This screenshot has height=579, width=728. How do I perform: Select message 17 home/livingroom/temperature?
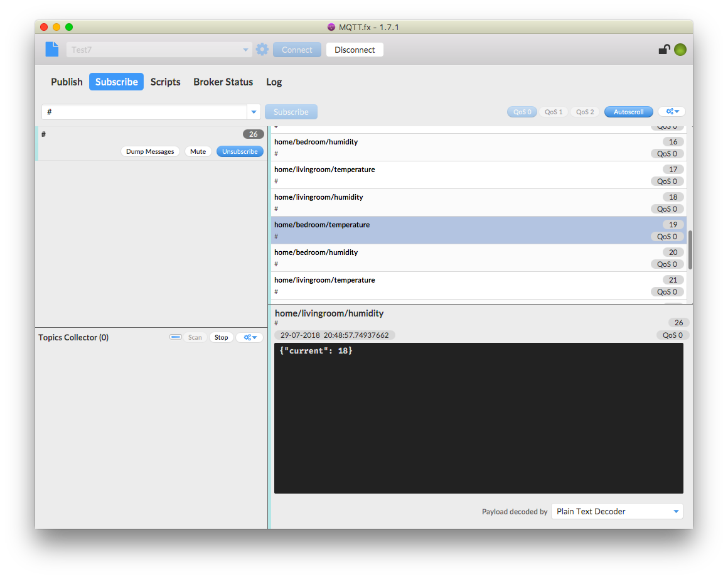click(x=479, y=175)
